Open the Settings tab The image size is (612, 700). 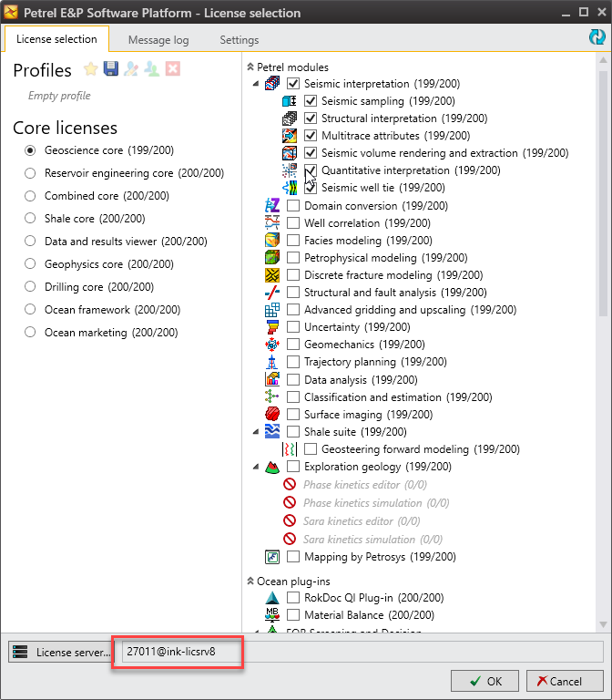click(240, 40)
